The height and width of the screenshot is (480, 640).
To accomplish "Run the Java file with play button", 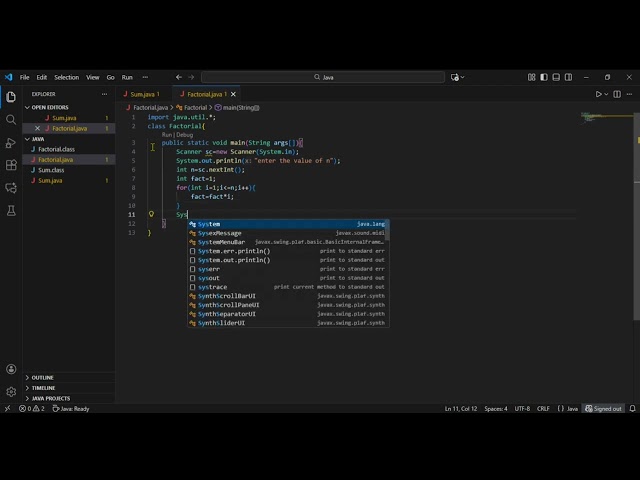I will [x=598, y=94].
